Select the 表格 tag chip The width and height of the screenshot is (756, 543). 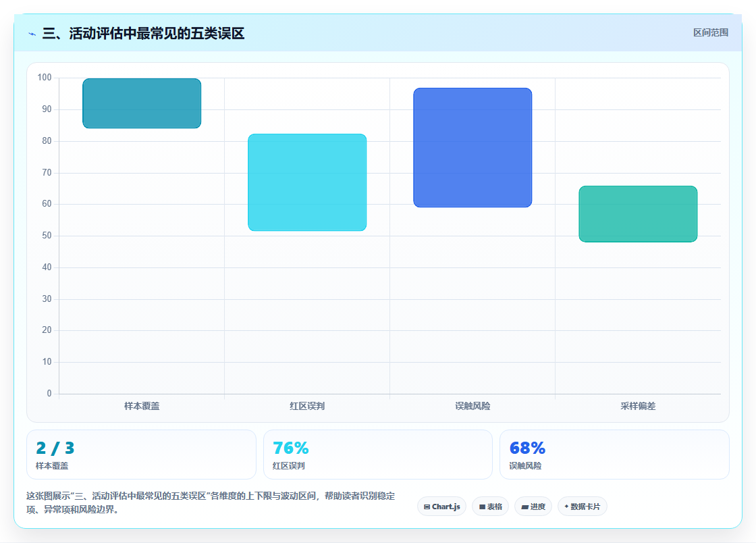pos(490,507)
